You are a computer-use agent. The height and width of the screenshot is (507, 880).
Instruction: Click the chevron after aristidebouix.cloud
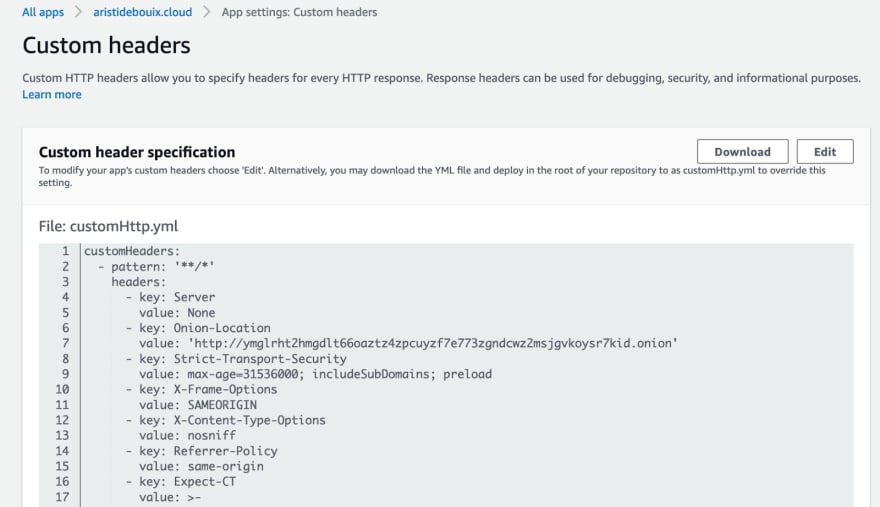tap(207, 12)
